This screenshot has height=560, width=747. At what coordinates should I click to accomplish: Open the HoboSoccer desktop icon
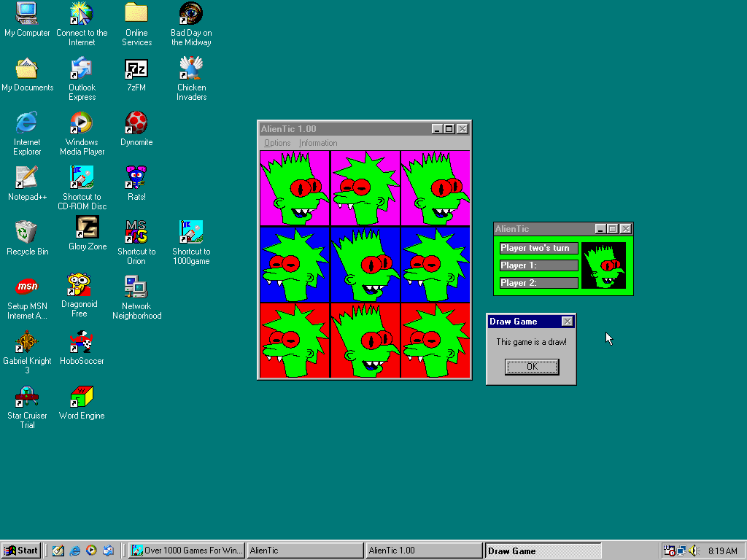(82, 342)
